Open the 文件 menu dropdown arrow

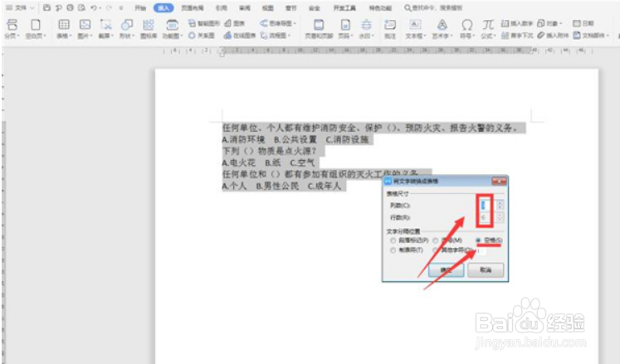(32, 8)
